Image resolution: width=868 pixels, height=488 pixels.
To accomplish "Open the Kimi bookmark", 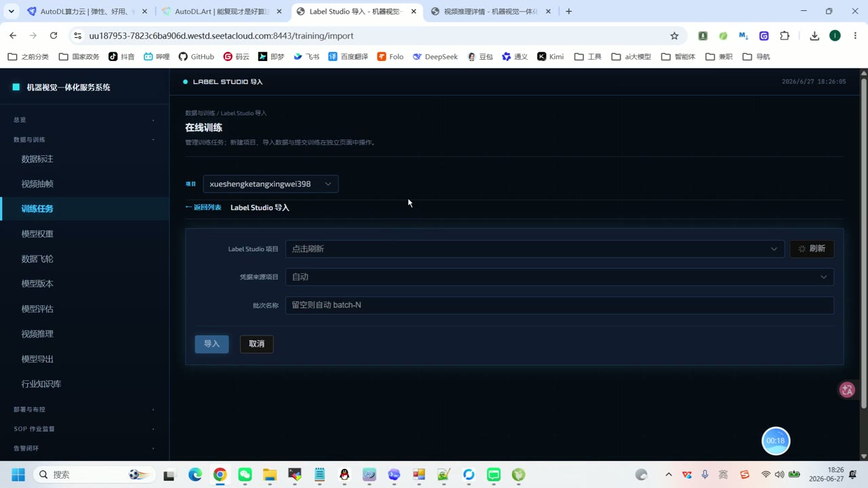I will pyautogui.click(x=550, y=57).
